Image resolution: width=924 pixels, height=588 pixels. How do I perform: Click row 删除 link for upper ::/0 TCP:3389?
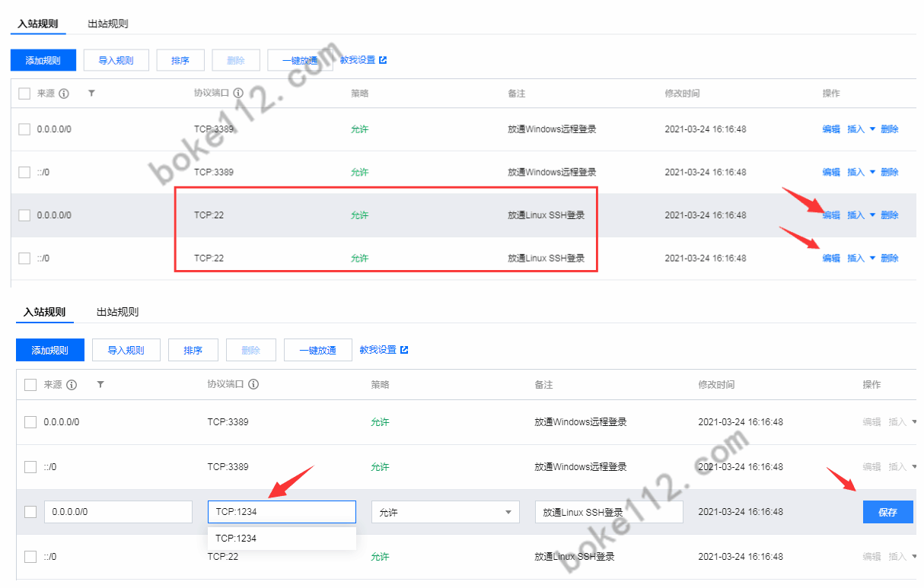(x=890, y=173)
